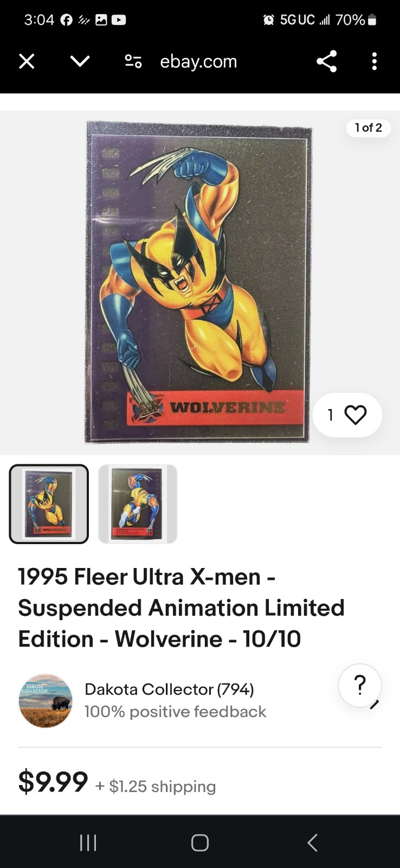Select the second card back thumbnail
Image resolution: width=400 pixels, height=868 pixels.
(x=138, y=504)
